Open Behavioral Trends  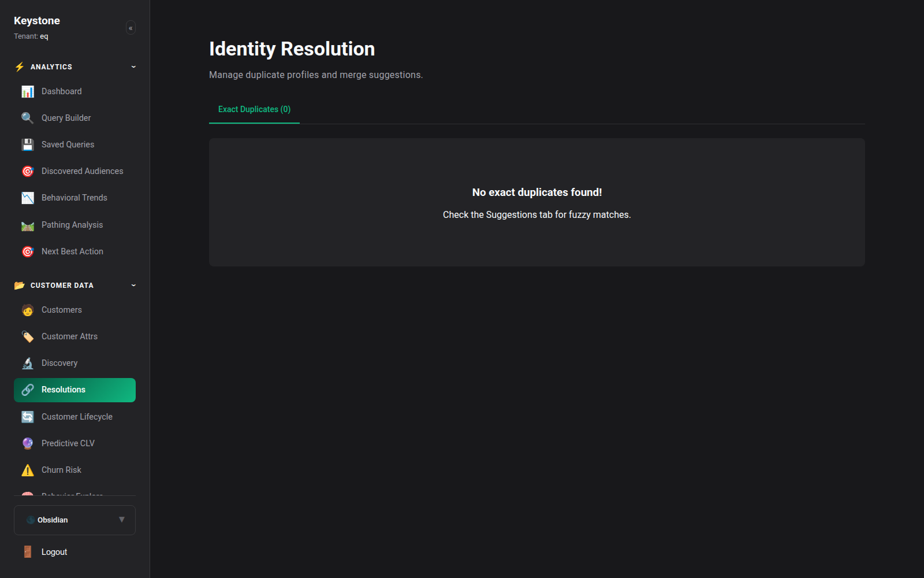[74, 198]
